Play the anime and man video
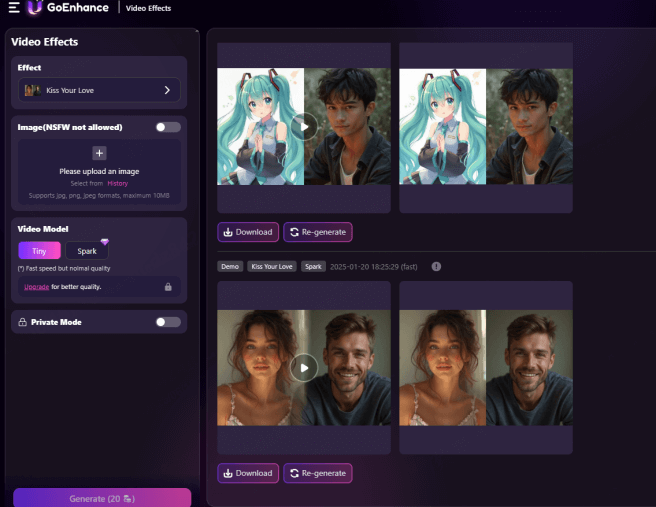 tap(304, 127)
